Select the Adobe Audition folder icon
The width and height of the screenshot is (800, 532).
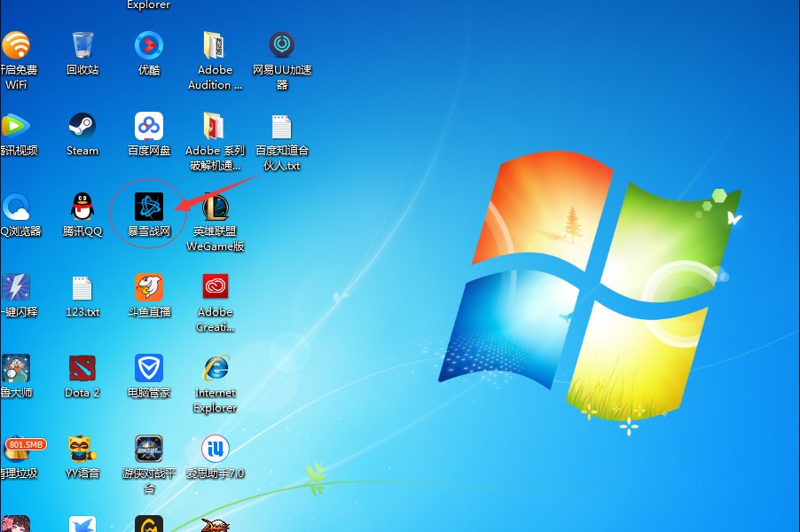tap(215, 45)
